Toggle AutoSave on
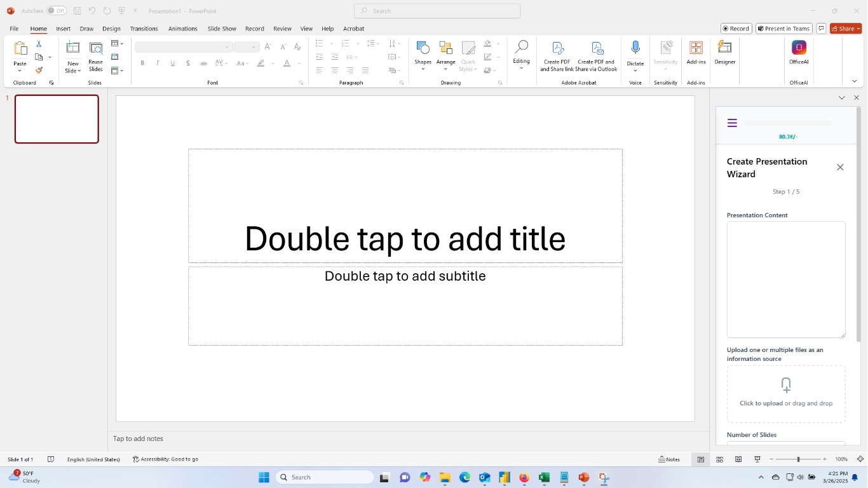Screen dimensions: 868x488 pyautogui.click(x=57, y=11)
